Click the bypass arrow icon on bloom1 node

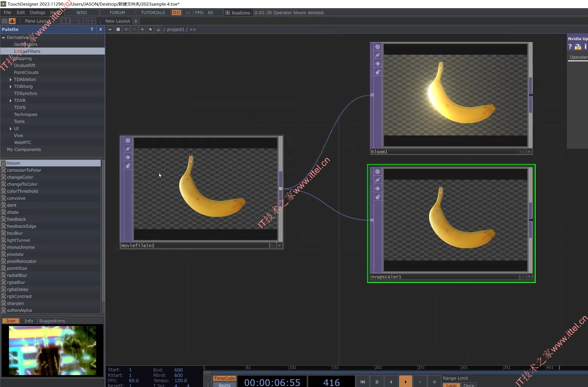point(377,64)
